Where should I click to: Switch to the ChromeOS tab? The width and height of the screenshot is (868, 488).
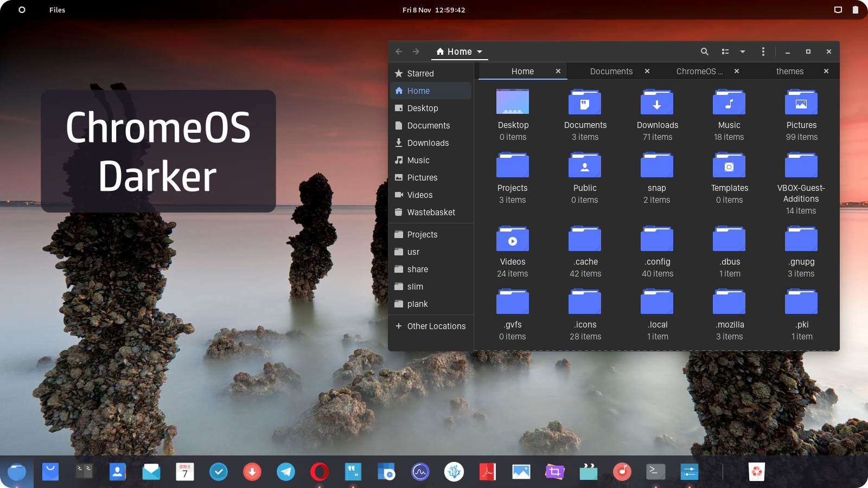click(x=699, y=72)
